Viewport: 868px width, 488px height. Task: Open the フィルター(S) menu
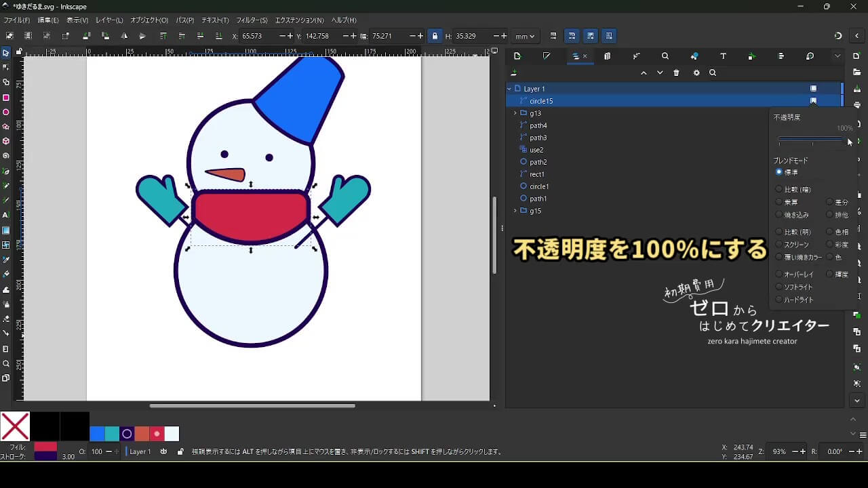pyautogui.click(x=252, y=20)
